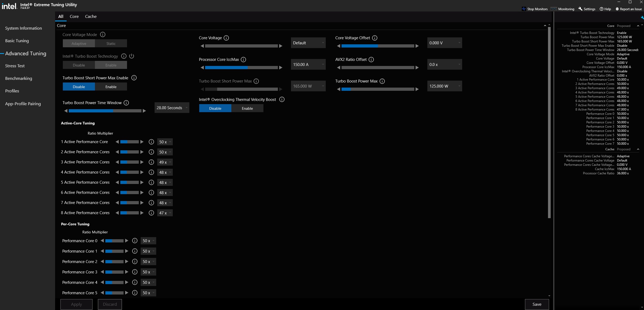Show Processor Core IccMax info
644x310 pixels.
coord(243,60)
